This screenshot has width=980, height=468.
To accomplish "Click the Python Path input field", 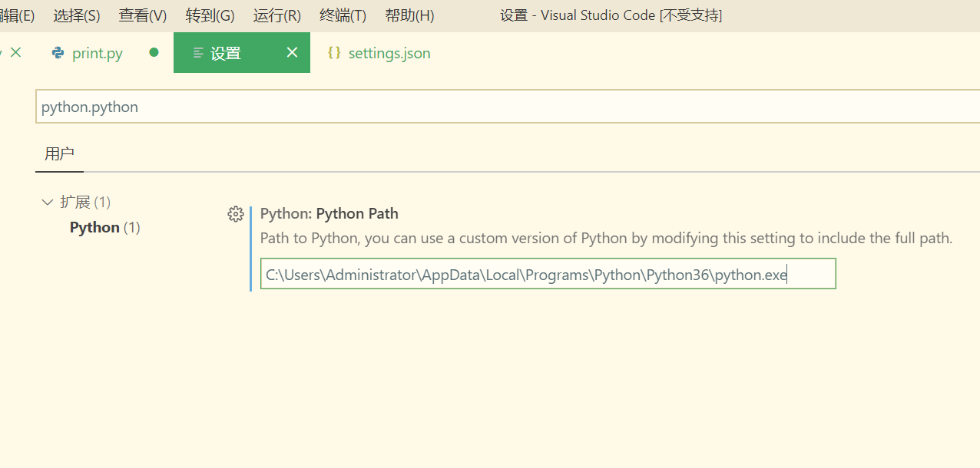I will click(548, 273).
